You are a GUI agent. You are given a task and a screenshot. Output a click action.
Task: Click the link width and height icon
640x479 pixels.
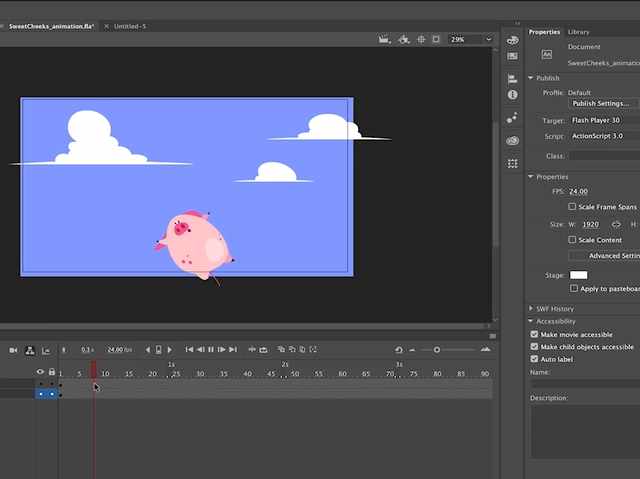[x=616, y=224]
